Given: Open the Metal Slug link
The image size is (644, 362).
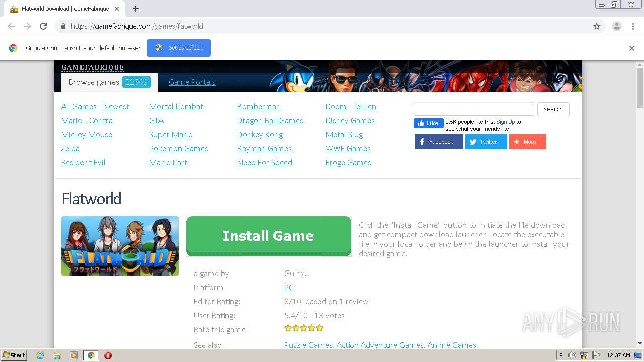Looking at the screenshot, I should [344, 135].
